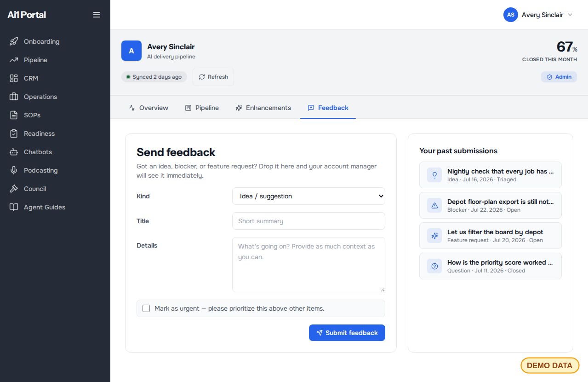588x382 pixels.
Task: Expand the user menu chevron next to Avery Sinclair
Action: click(570, 15)
